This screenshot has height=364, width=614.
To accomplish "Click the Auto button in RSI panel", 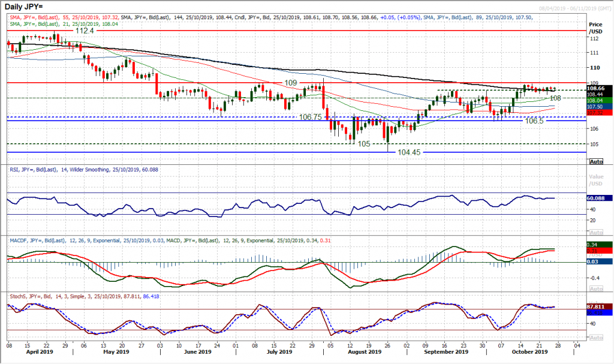I will [596, 231].
